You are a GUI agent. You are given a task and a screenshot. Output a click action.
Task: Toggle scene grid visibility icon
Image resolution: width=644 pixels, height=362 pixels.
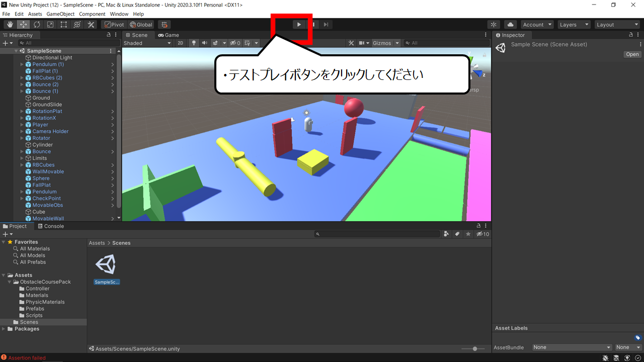click(248, 43)
